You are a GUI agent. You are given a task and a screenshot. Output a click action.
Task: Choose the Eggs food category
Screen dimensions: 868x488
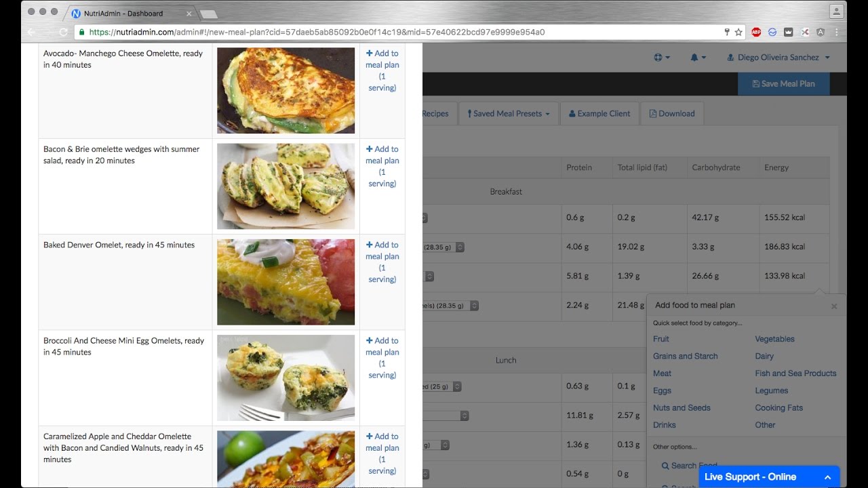pos(662,390)
